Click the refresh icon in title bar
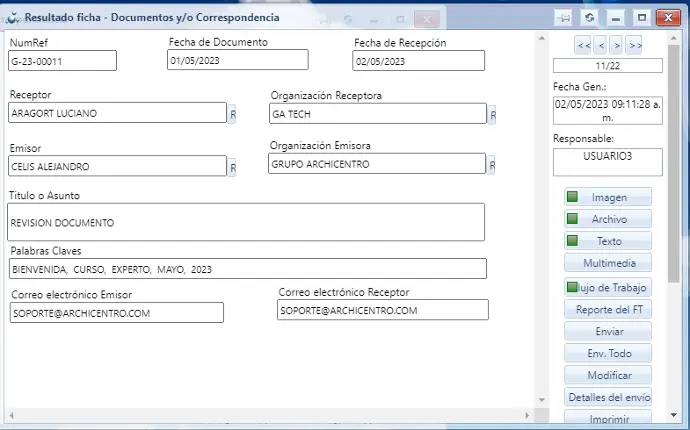 [589, 18]
